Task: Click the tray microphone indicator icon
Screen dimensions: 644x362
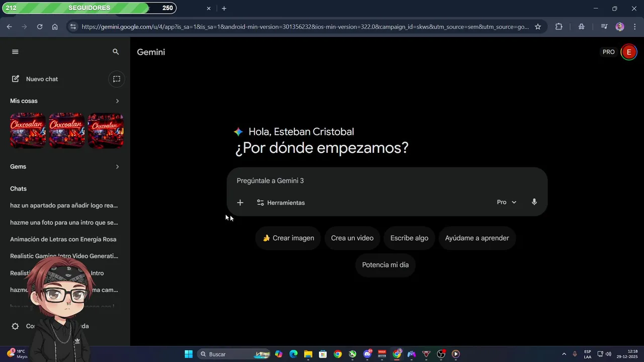Action: [575, 354]
